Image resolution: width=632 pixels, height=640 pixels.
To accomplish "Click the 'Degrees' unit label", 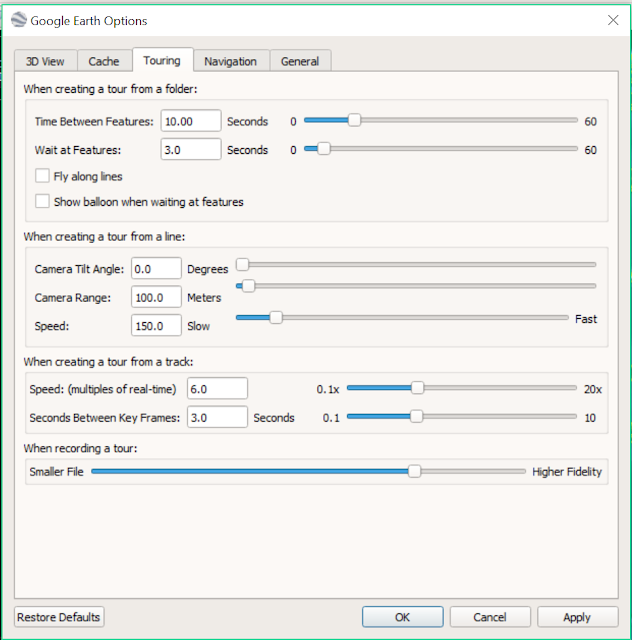I will pyautogui.click(x=207, y=269).
